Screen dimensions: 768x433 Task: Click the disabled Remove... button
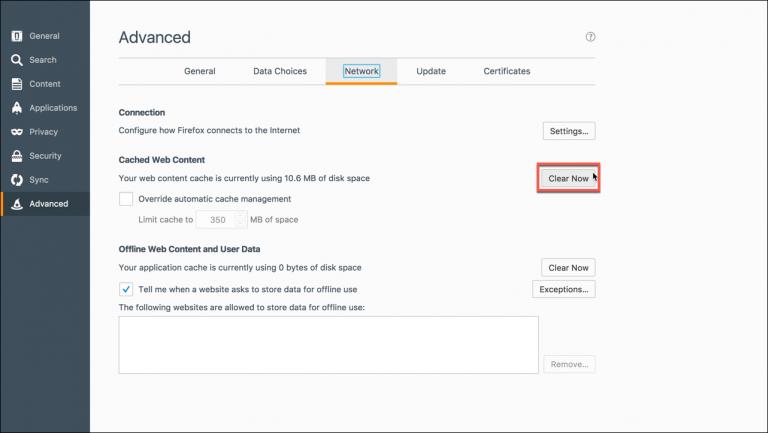tap(569, 364)
